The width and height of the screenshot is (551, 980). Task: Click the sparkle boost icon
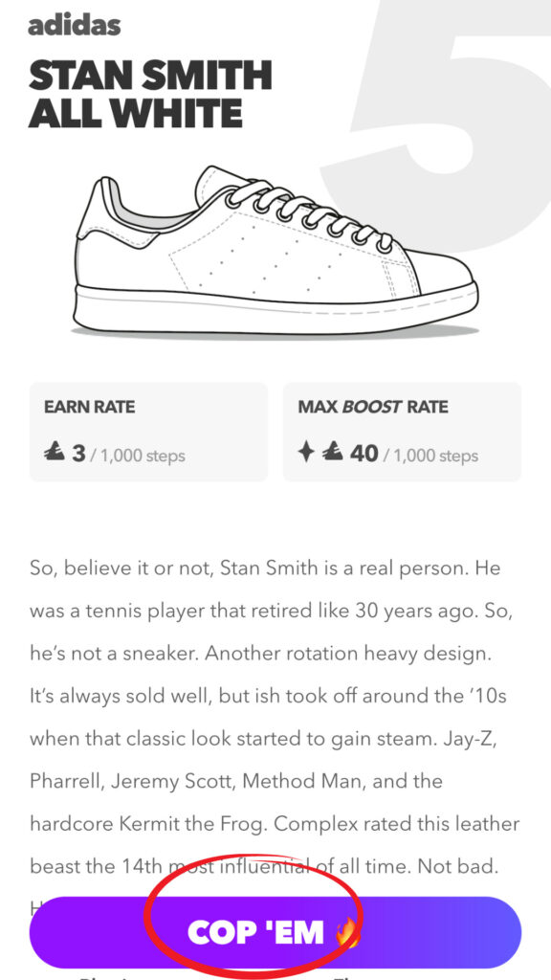point(305,453)
